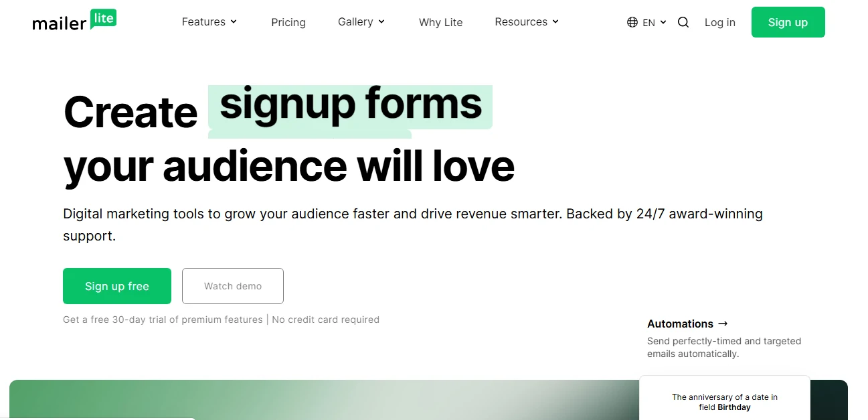The width and height of the screenshot is (868, 420).
Task: Open the Resources menu
Action: [527, 22]
